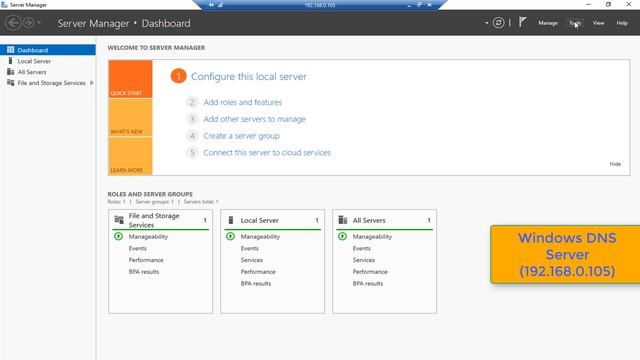Click Configure this local server link
Screen dimensions: 640x360
pyautogui.click(x=249, y=77)
